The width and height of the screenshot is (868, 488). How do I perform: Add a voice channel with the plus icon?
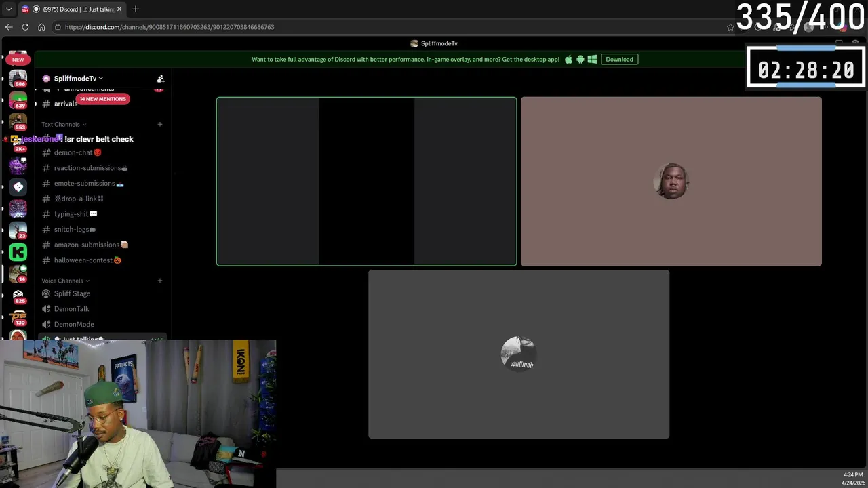click(160, 281)
